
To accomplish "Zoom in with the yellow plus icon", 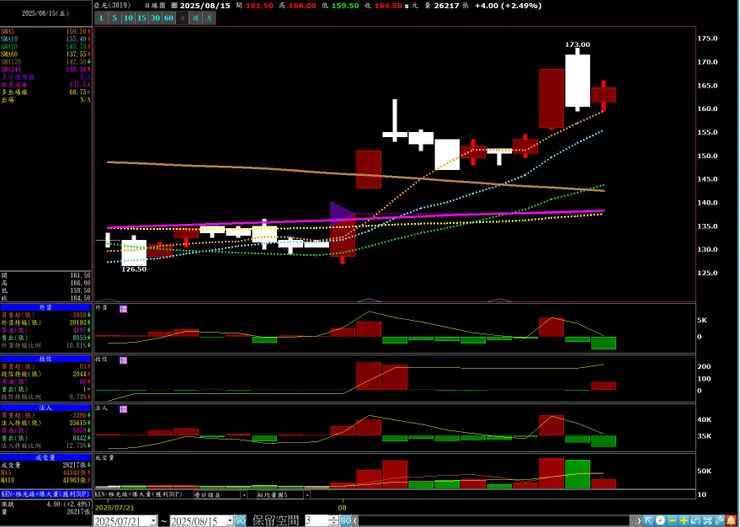I will [x=684, y=521].
